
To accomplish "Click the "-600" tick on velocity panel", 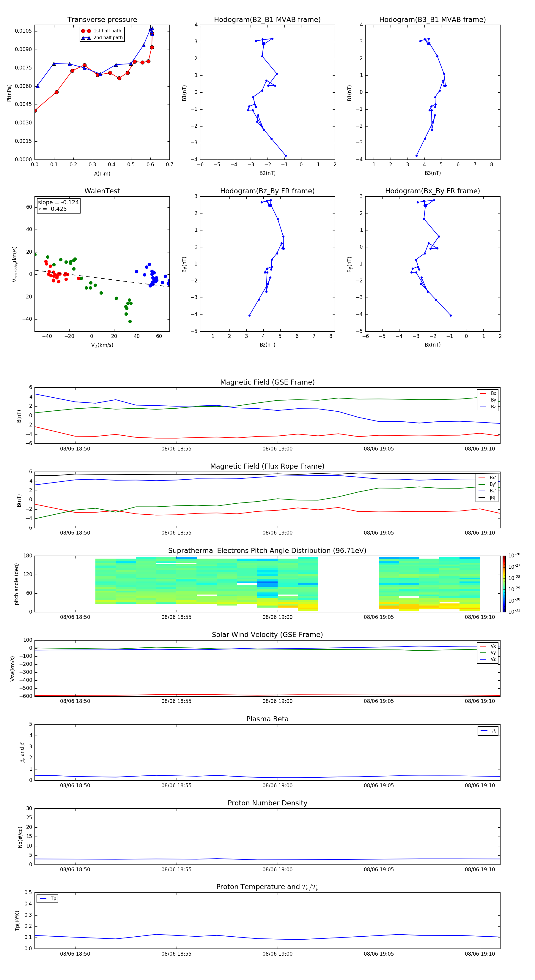I will pos(25,696).
